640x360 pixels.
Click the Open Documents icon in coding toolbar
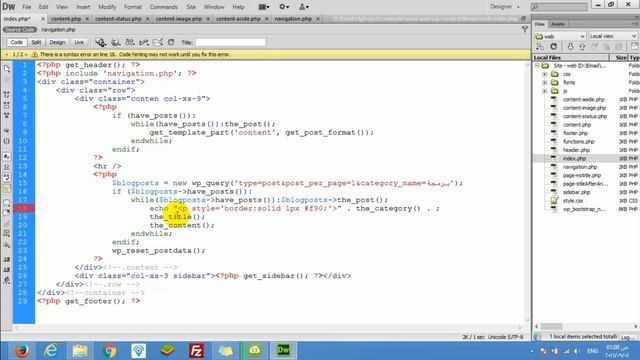[7, 69]
